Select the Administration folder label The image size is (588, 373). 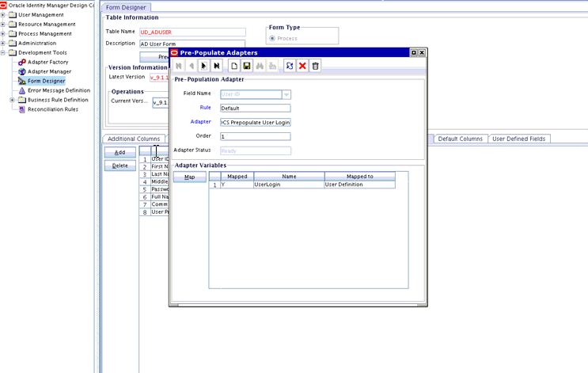point(37,43)
